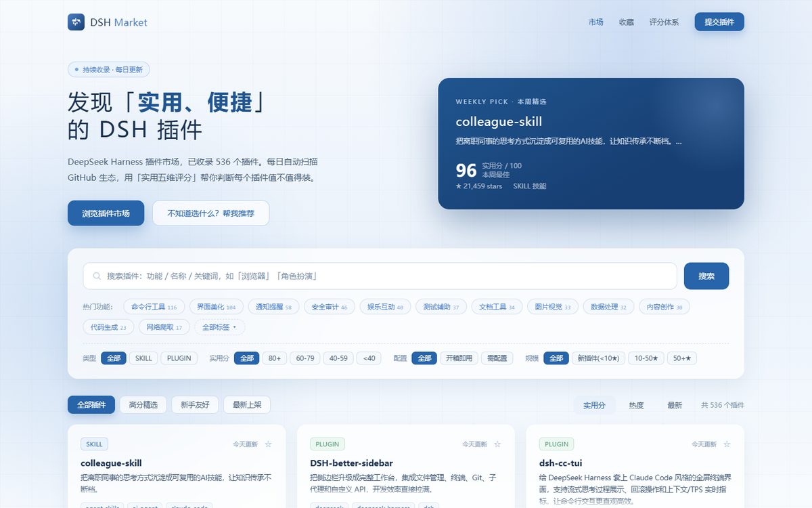Star the dsh-cc-tui plugin card

(727, 444)
